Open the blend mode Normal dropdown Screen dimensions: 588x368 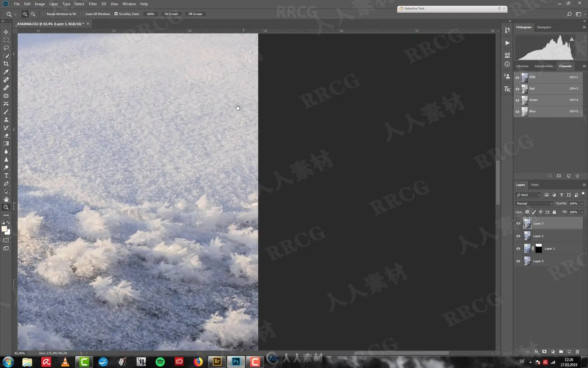(x=534, y=203)
